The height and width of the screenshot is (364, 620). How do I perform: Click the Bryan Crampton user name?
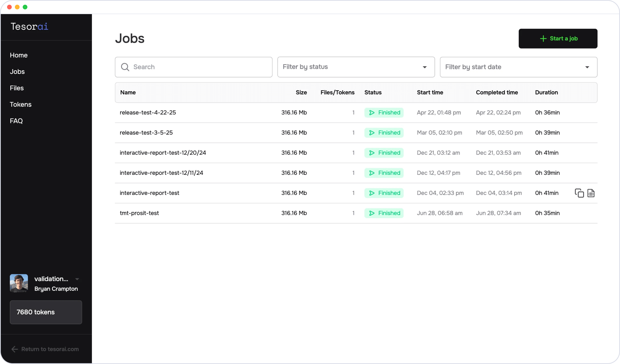click(56, 289)
